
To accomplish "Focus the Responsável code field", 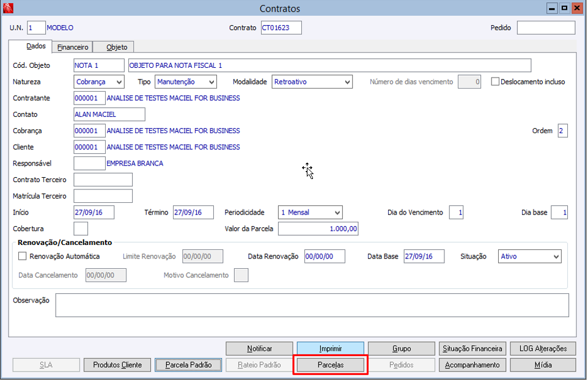I will coord(90,163).
